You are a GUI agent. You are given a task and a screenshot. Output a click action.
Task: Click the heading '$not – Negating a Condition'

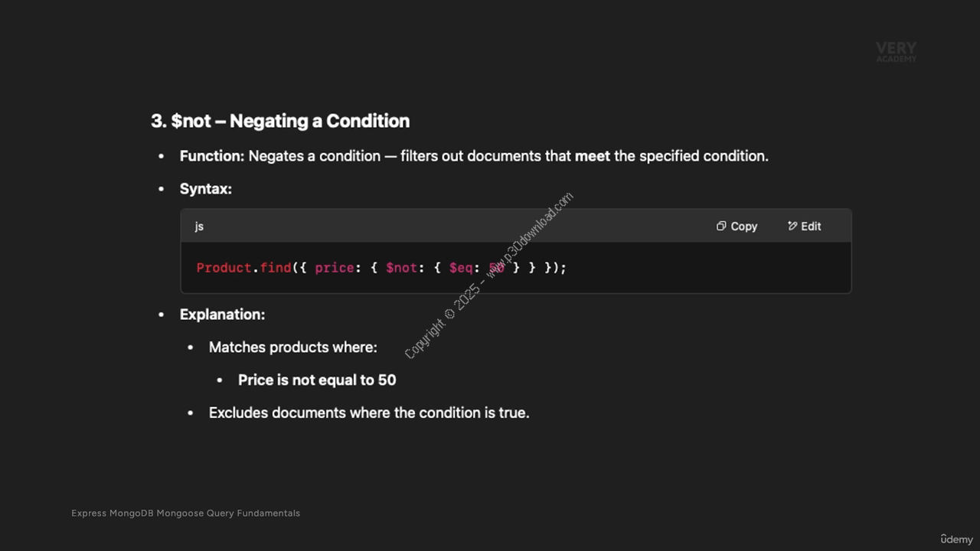tap(280, 121)
